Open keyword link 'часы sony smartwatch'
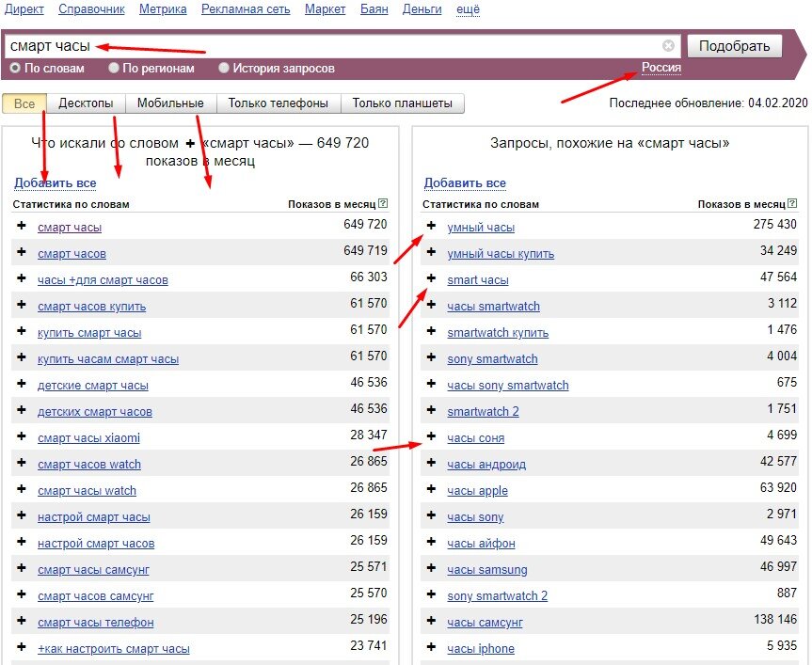This screenshot has width=812, height=665. 507,386
